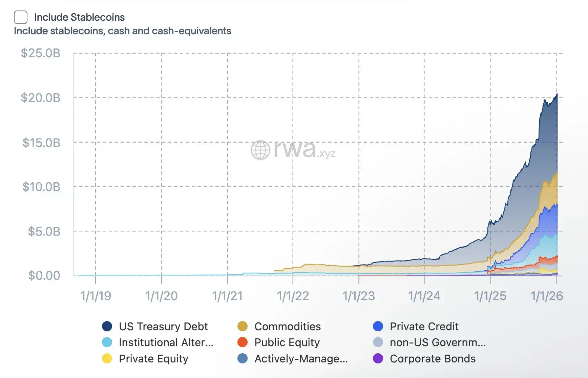The image size is (588, 378).
Task: Click the 1/1/25 x-axis date marker
Action: pyautogui.click(x=490, y=296)
